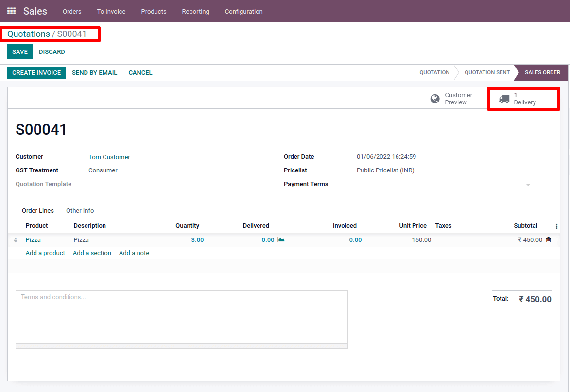The width and height of the screenshot is (570, 392).
Task: Click the delivery truck icon
Action: 504,99
